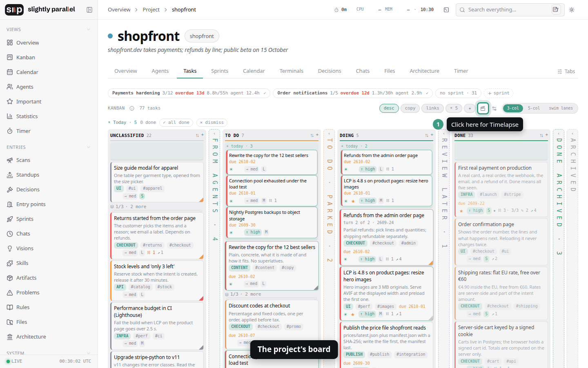
Task: Add a task to TO DO column
Action: (317, 135)
